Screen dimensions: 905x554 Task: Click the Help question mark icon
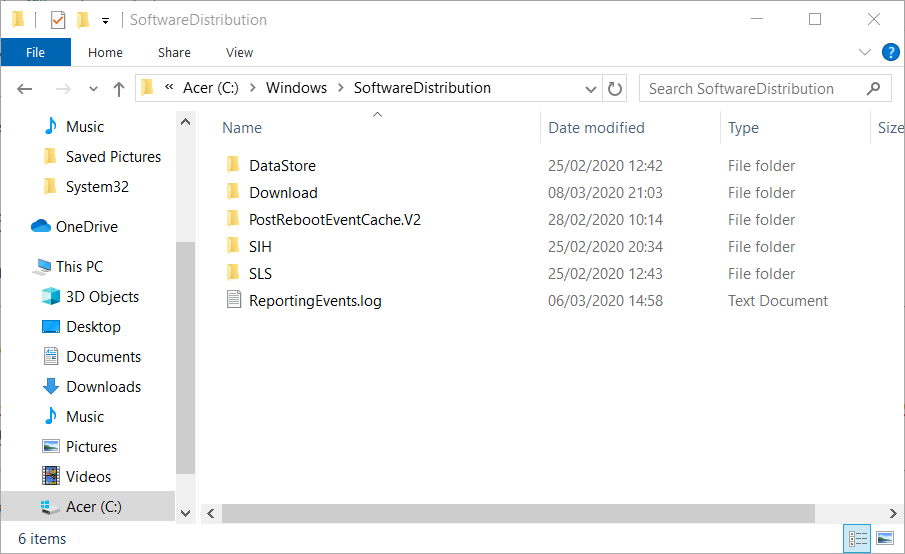pyautogui.click(x=890, y=52)
